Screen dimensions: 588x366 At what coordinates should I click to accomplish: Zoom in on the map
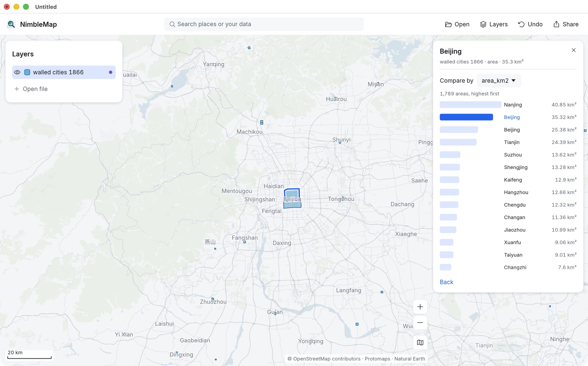click(420, 307)
